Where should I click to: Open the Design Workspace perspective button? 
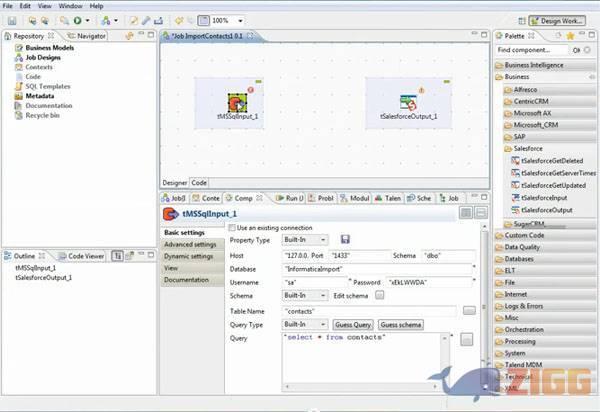pos(558,21)
